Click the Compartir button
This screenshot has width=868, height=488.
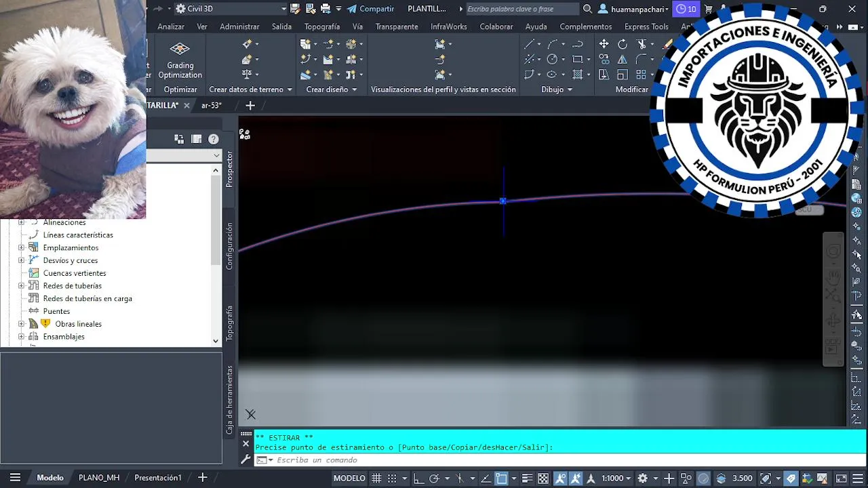(370, 9)
